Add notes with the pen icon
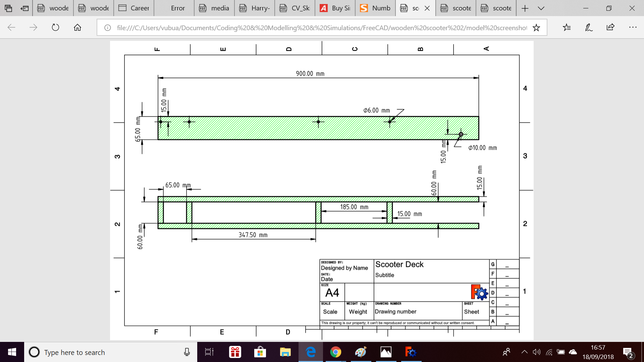This screenshot has width=644, height=362. (589, 27)
